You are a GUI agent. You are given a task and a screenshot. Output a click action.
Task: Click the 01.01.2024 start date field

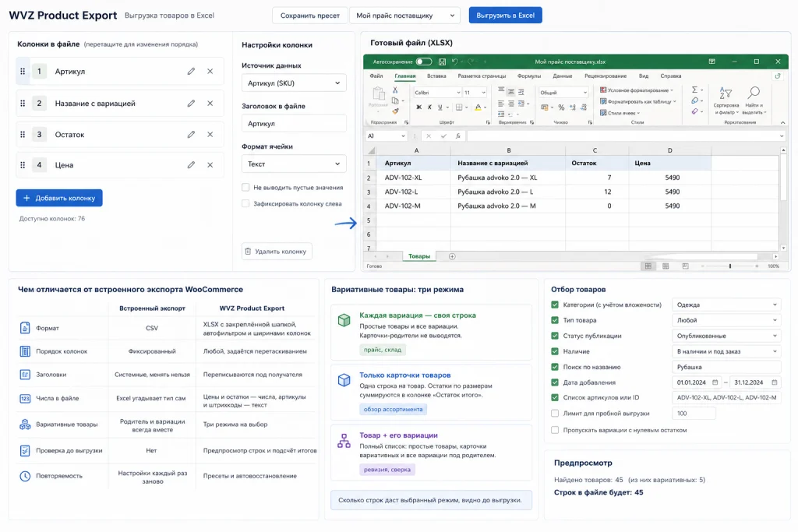point(697,382)
